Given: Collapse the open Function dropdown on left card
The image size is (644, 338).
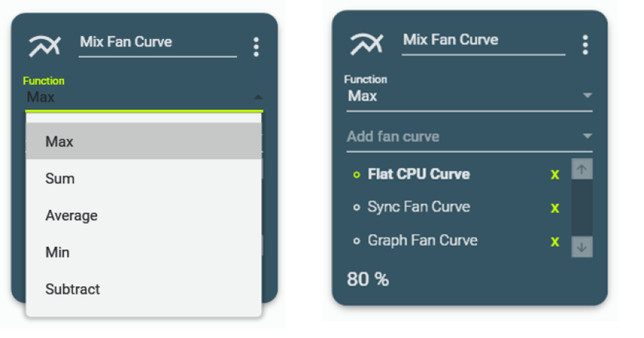Looking at the screenshot, I should click(x=258, y=98).
